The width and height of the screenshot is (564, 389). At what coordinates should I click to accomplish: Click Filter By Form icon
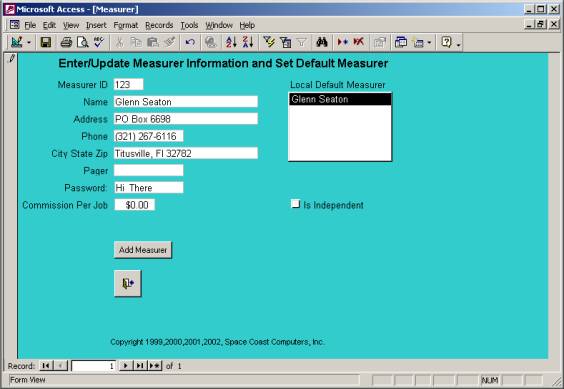click(x=286, y=42)
